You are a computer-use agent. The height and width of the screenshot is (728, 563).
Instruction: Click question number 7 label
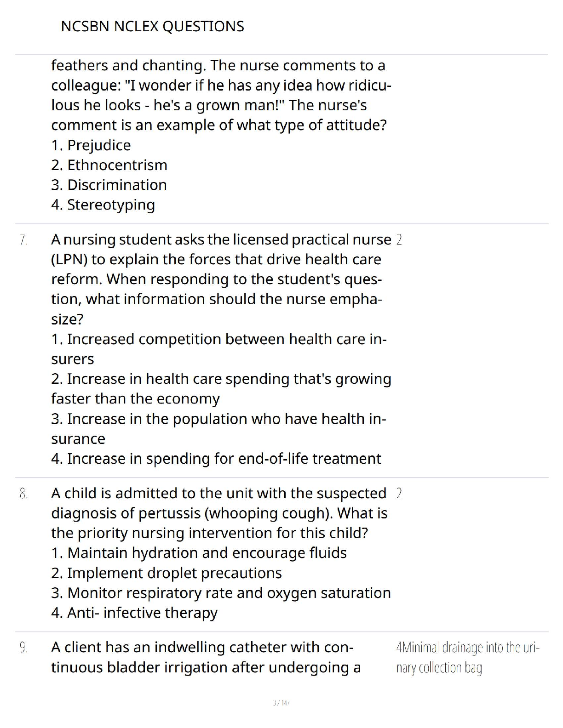pyautogui.click(x=23, y=239)
